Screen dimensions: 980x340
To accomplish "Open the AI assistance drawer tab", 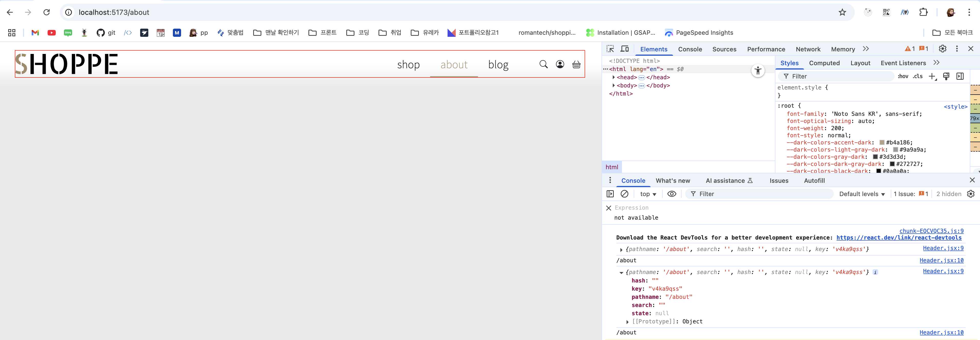I will tap(729, 181).
